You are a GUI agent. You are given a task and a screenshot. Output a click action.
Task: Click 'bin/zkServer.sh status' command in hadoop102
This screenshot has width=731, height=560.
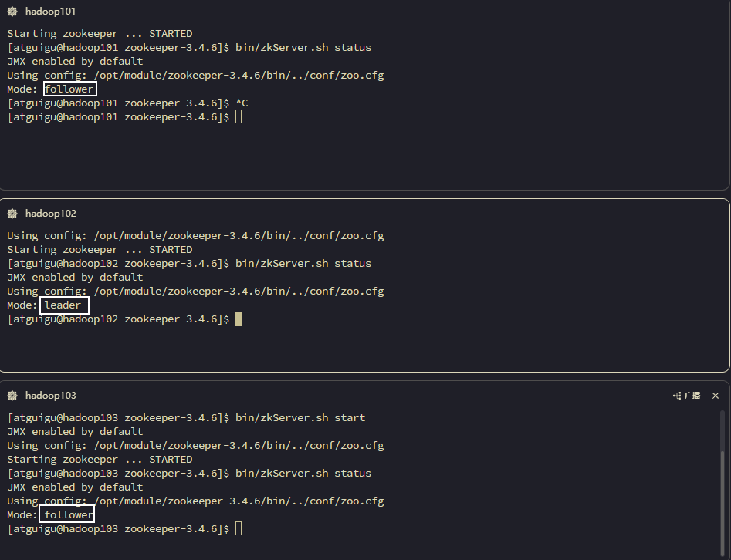tap(303, 264)
